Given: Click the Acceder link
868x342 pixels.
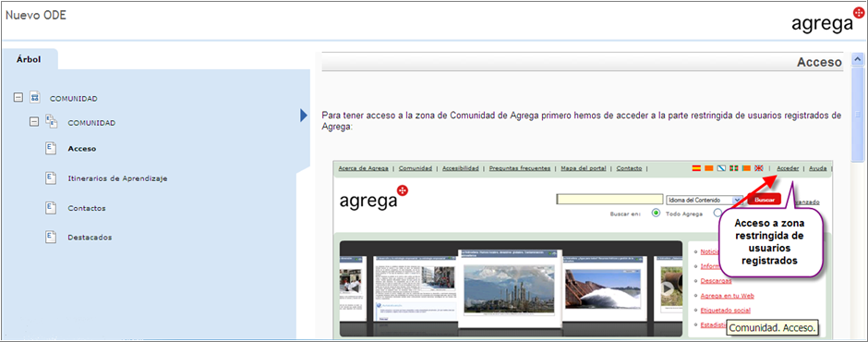Looking at the screenshot, I should 788,168.
